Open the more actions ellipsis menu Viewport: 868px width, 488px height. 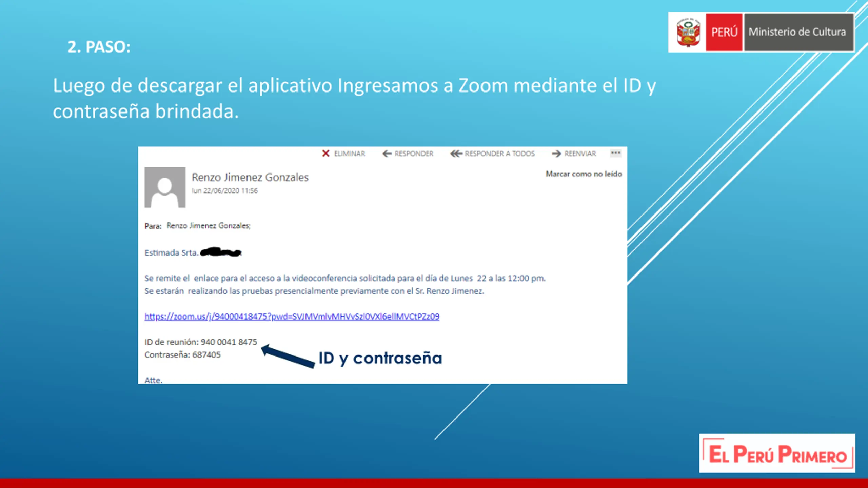(615, 153)
